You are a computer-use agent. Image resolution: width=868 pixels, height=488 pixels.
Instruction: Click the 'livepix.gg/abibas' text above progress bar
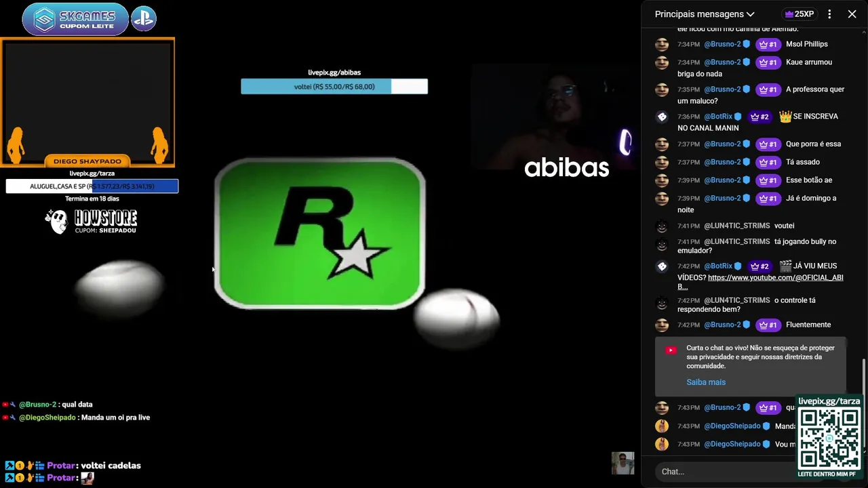tap(334, 73)
